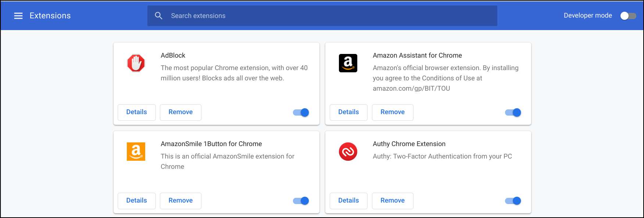This screenshot has width=644, height=218.
Task: Click the AdBlock red hand icon
Action: click(136, 63)
